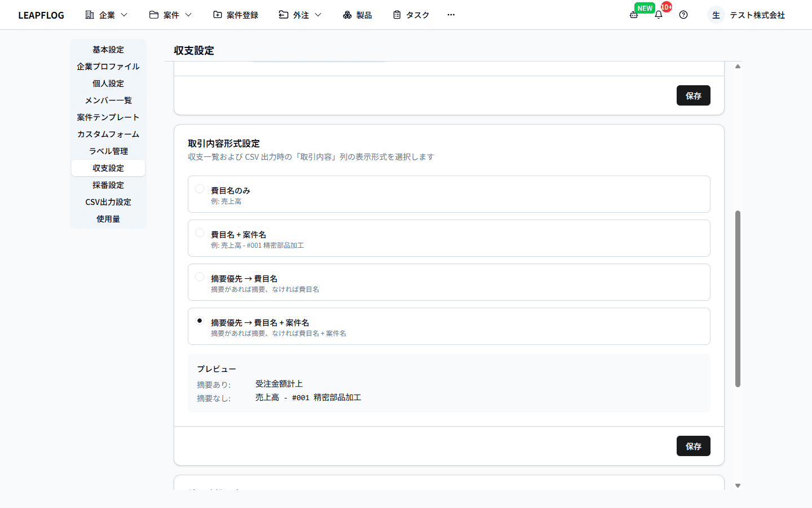Screen dimensions: 812x508
Task: Click the 案件登録 folder-plus icon
Action: point(218,15)
